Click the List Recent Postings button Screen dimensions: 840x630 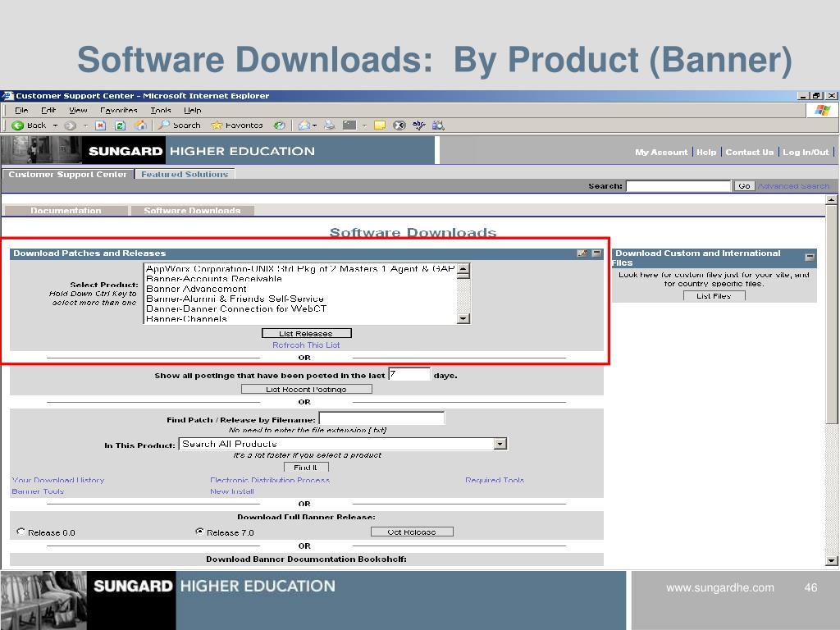click(x=307, y=389)
